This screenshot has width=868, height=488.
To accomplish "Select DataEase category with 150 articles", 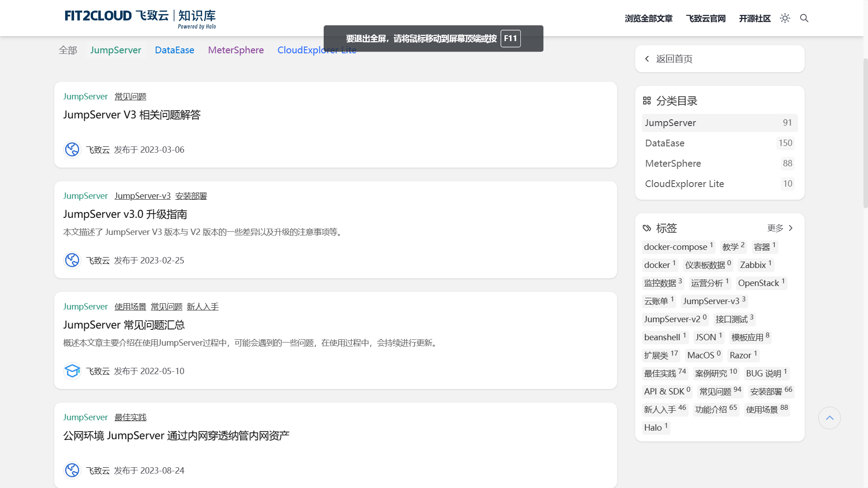I will coord(720,143).
